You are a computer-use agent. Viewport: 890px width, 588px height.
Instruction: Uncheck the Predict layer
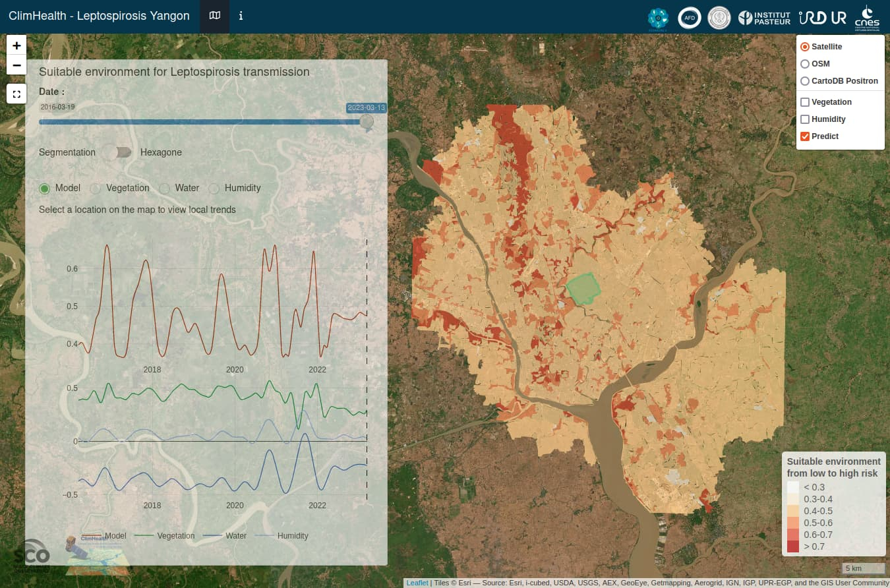tap(805, 136)
